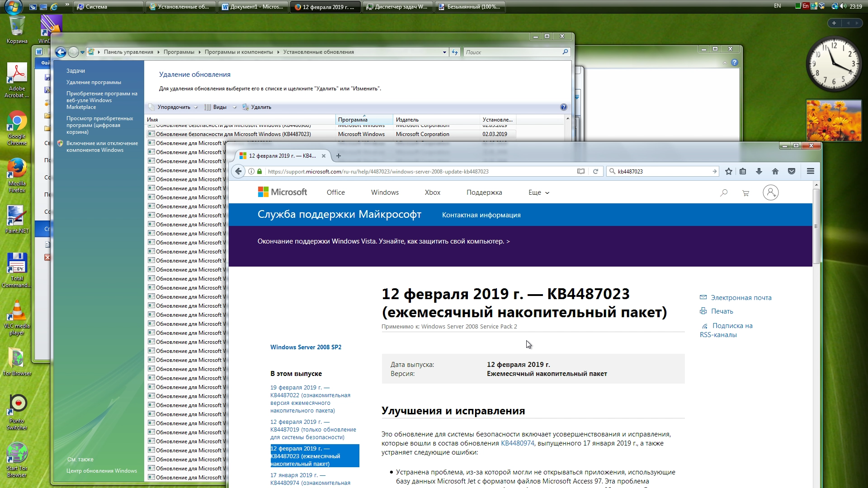Open Tor Browser desktop icon

point(17,361)
